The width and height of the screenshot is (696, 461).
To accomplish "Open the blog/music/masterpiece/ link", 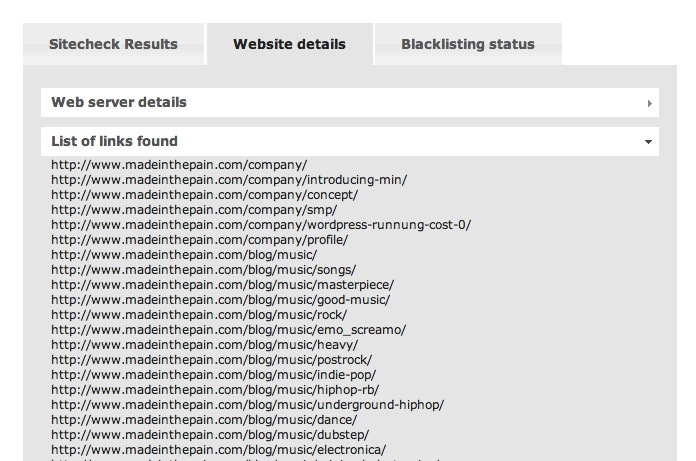I will (x=222, y=285).
